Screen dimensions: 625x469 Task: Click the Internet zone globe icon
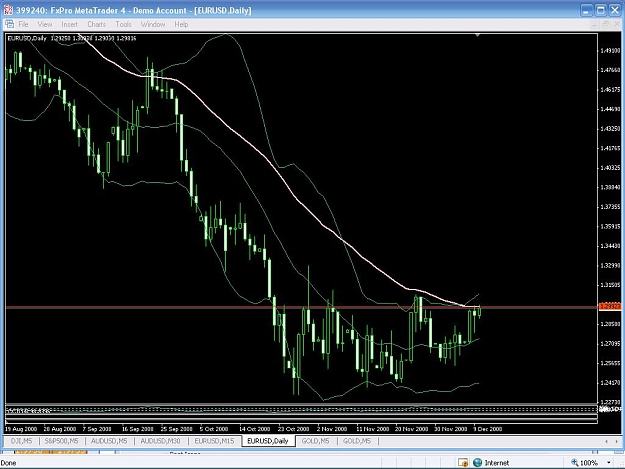(x=477, y=463)
